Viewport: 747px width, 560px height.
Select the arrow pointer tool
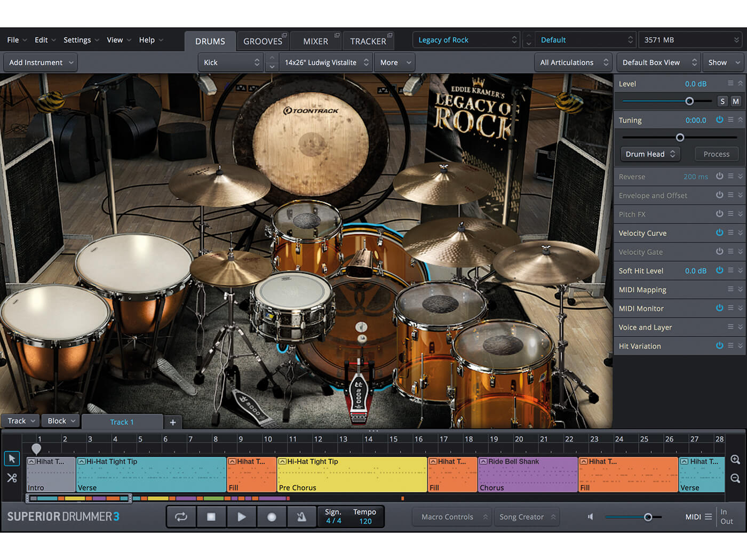[12, 459]
